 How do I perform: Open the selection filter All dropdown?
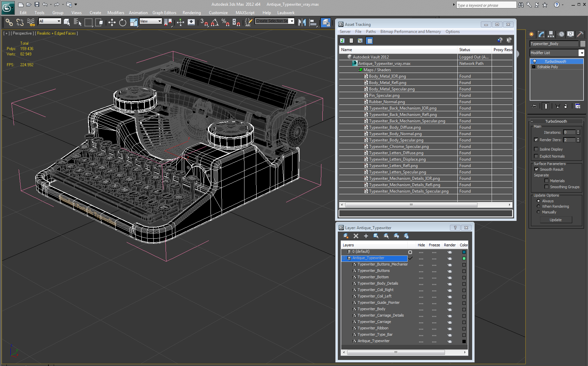(50, 21)
